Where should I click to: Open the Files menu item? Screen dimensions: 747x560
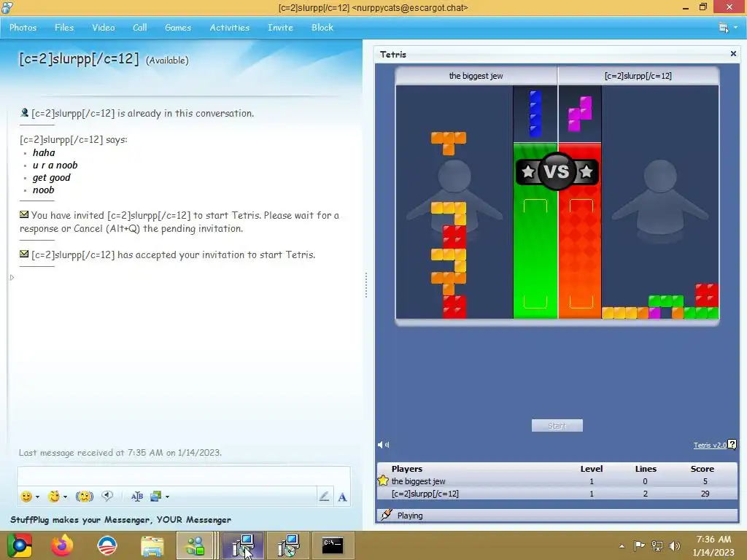click(64, 28)
